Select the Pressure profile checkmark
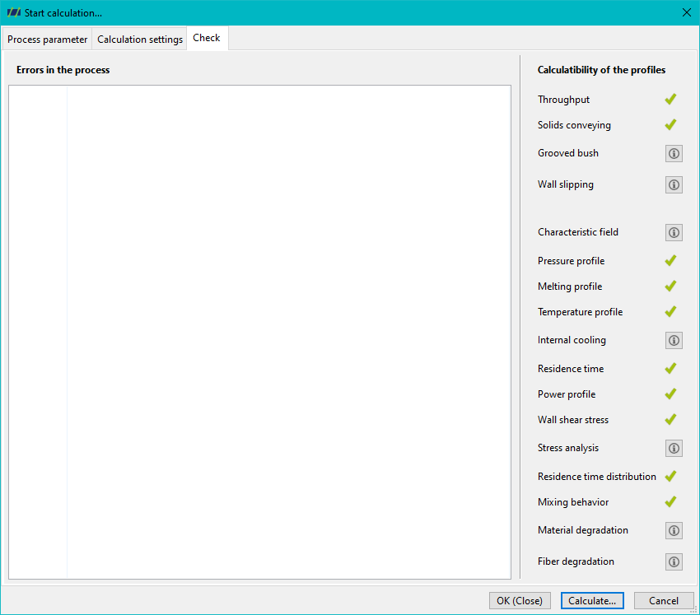 tap(670, 261)
